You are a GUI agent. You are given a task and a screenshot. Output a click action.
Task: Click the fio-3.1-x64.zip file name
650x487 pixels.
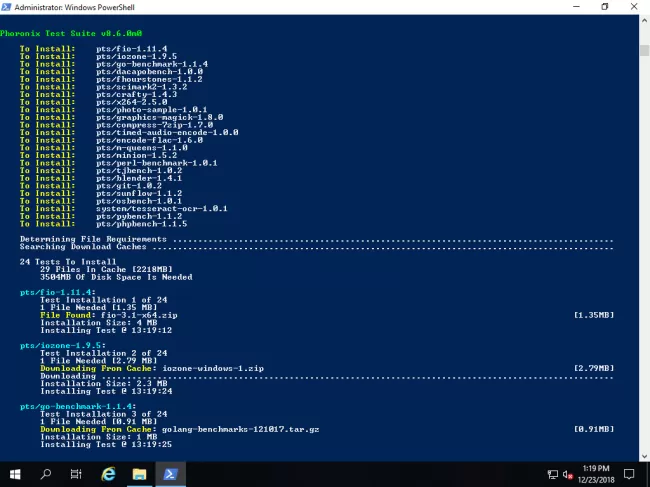(139, 315)
